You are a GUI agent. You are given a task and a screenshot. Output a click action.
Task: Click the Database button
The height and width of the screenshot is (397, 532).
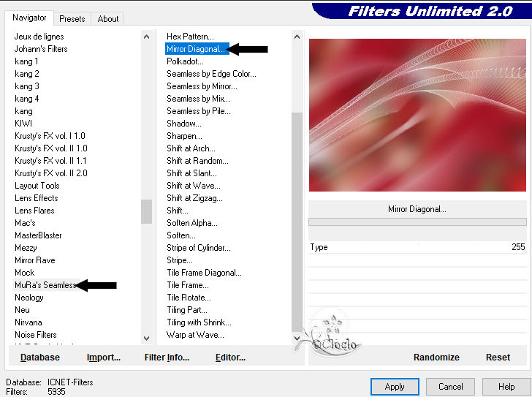[40, 358]
